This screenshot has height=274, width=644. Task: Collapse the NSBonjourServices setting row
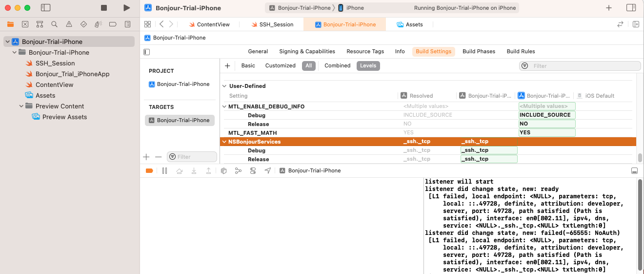click(224, 142)
